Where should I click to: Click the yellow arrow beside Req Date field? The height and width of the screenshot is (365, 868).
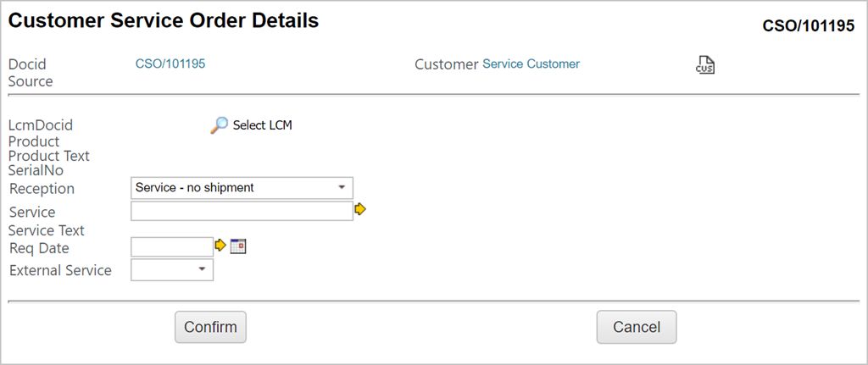point(221,246)
